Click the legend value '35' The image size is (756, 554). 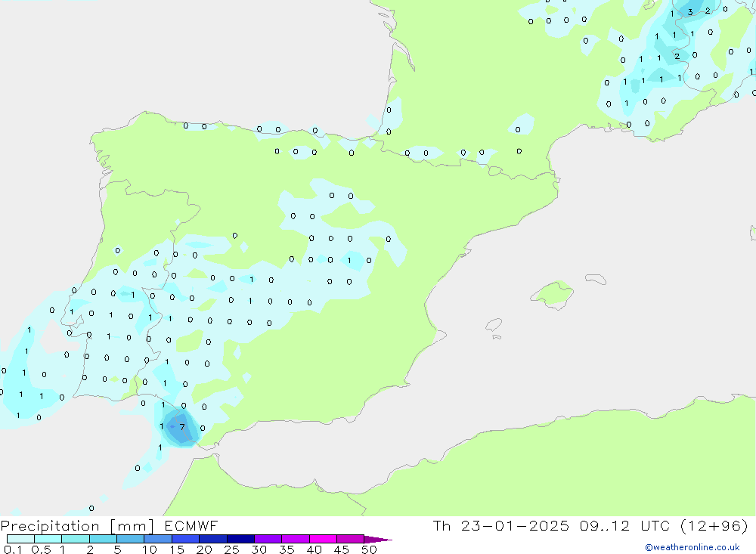coord(287,549)
